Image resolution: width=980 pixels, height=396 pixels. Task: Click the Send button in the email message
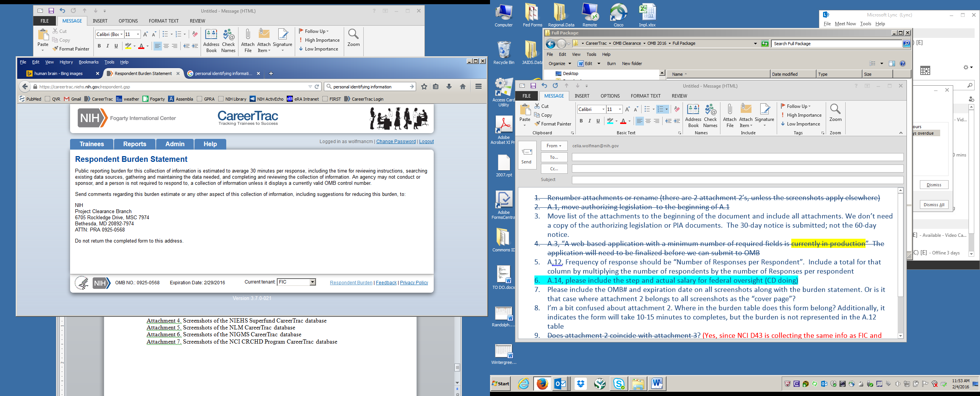tap(526, 155)
